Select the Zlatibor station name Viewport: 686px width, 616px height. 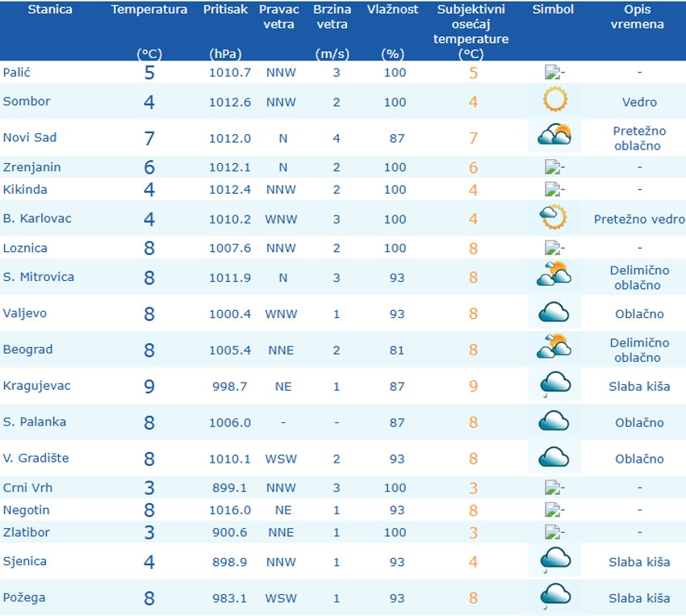click(28, 532)
